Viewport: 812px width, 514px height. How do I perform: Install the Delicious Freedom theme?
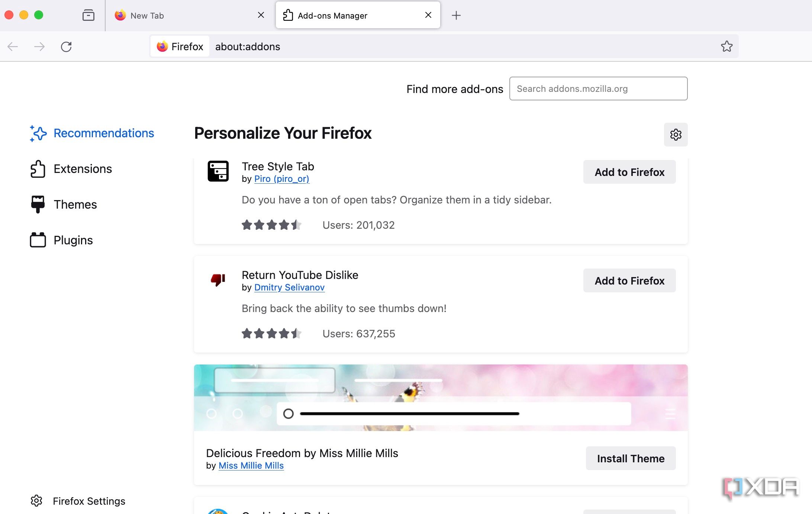pyautogui.click(x=631, y=458)
